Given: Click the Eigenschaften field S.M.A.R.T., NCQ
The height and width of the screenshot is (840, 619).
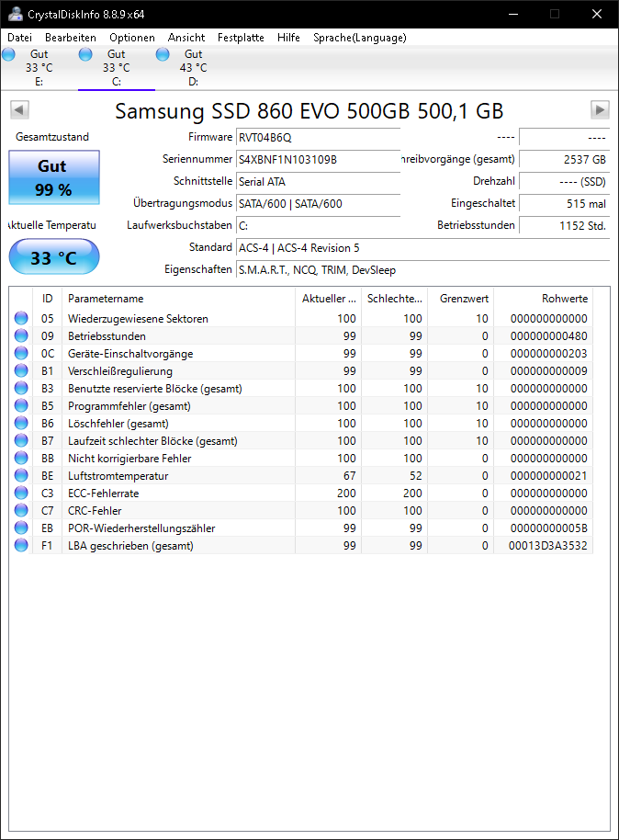Looking at the screenshot, I should click(423, 269).
